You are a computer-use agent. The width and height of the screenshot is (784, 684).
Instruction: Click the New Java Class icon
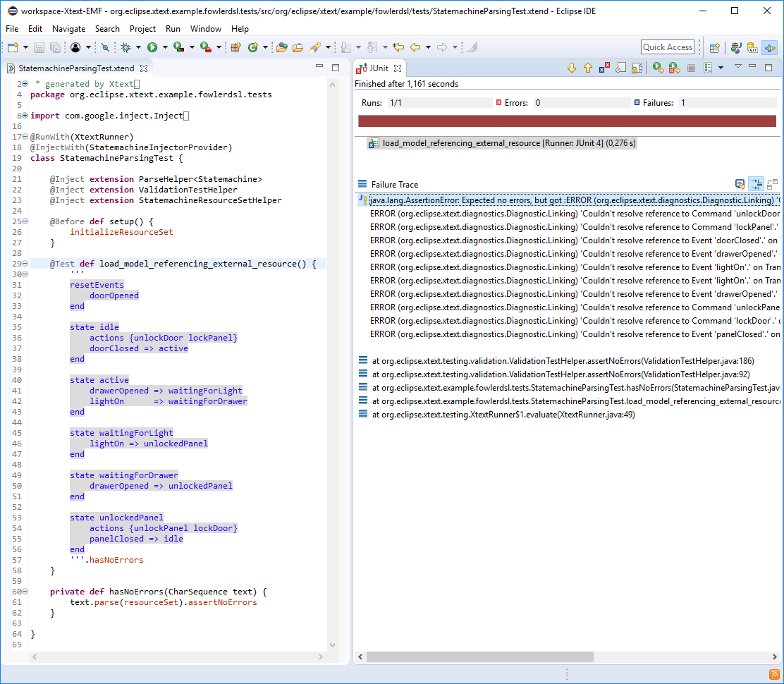click(x=253, y=47)
